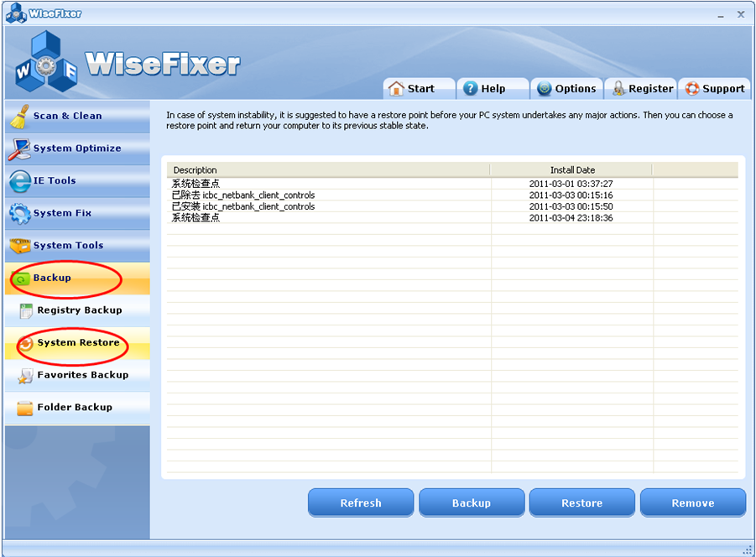Click the Registry Backup document icon
Screen dimensions: 756x557
click(x=26, y=310)
